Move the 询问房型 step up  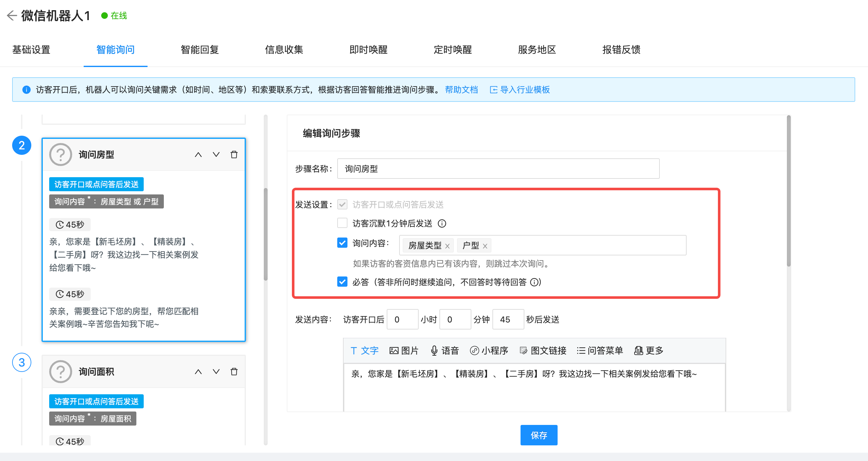[x=198, y=155]
